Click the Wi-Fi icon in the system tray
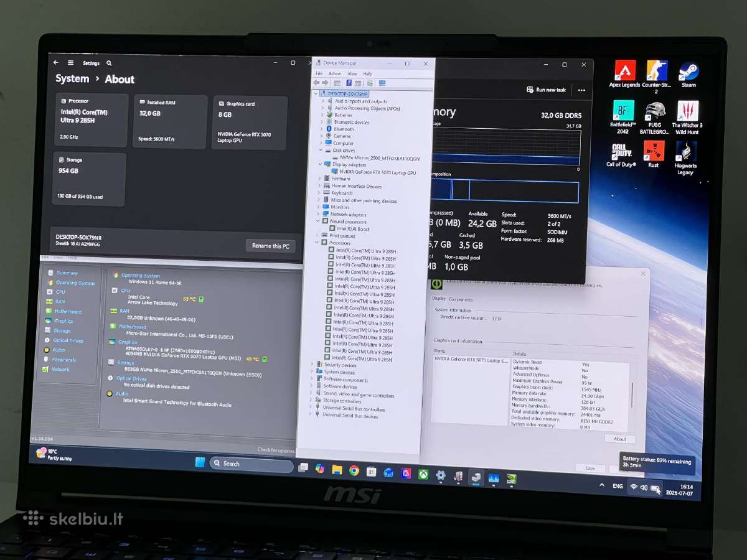The image size is (747, 560). tap(634, 487)
